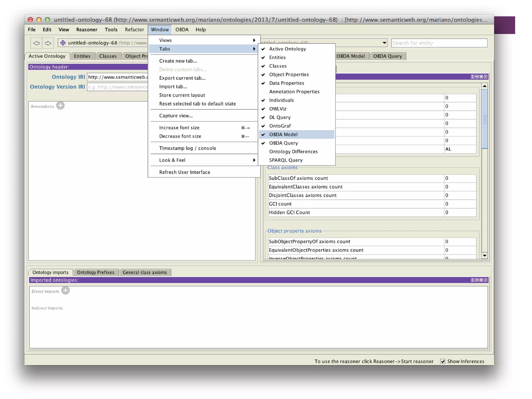532x399 pixels.
Task: Split ontology metrics view vertically icon
Action: pos(473,77)
